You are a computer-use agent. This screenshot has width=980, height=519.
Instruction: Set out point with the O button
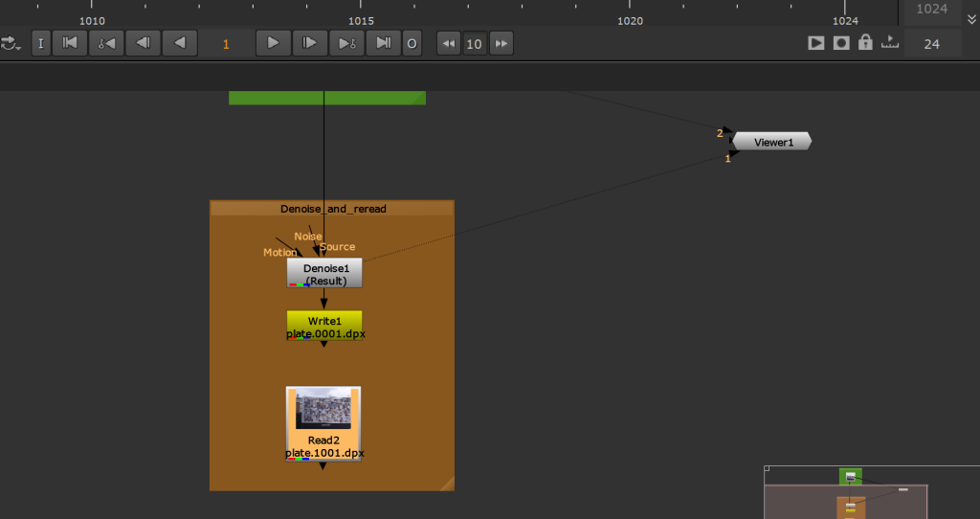point(412,43)
